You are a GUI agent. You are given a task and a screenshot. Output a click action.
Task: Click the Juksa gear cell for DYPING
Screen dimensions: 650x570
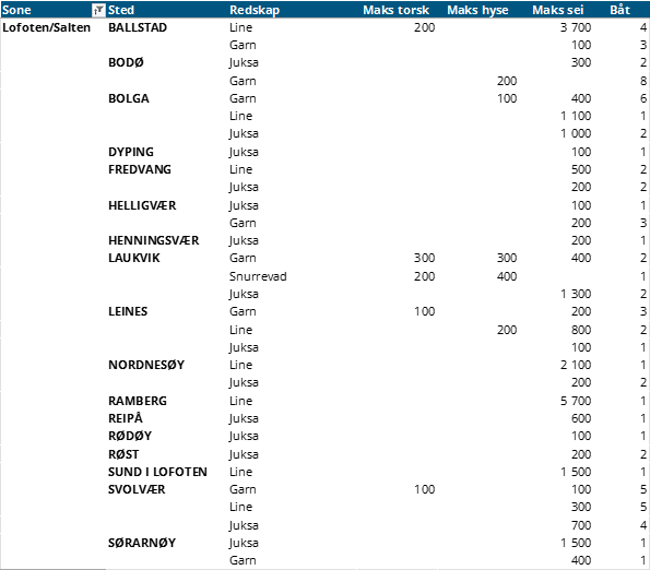click(244, 152)
